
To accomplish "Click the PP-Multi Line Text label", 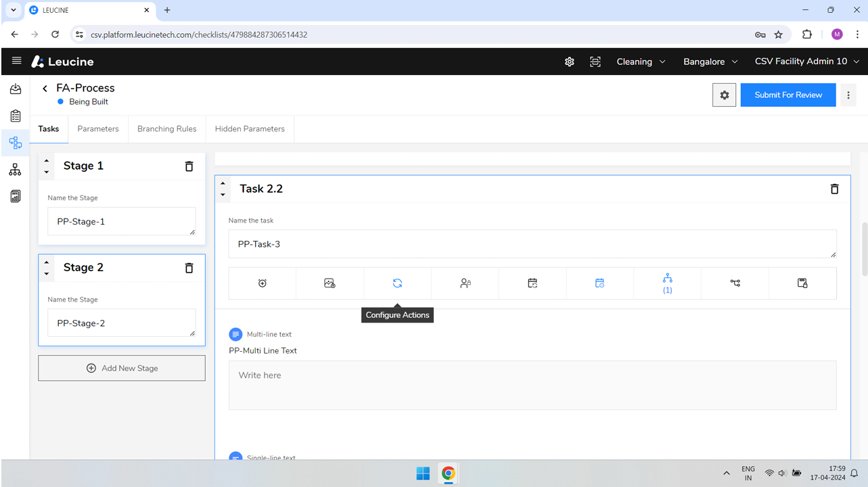I will [262, 350].
